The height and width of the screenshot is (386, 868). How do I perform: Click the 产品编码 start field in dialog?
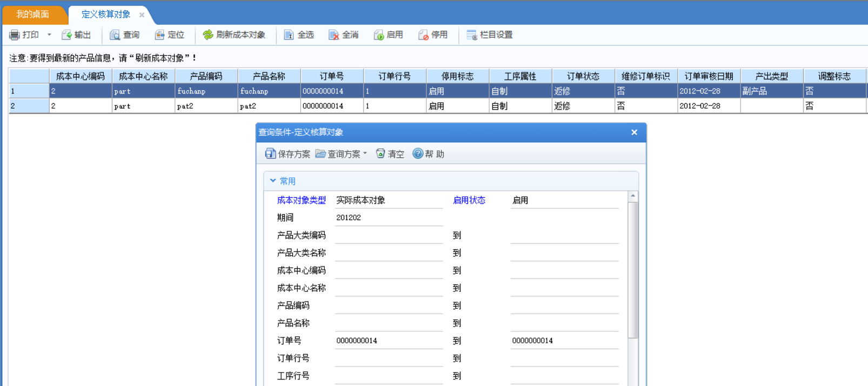[x=389, y=306]
